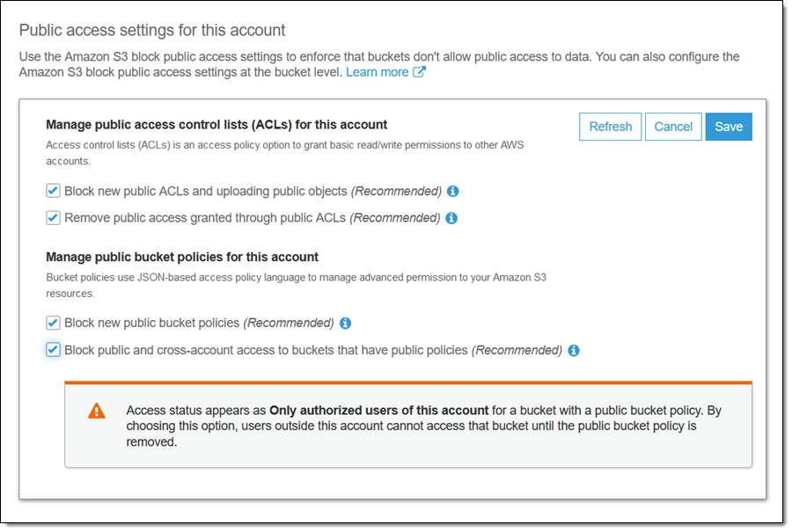Image resolution: width=792 pixels, height=532 pixels.
Task: Click the ACLs description paragraph
Action: (284, 152)
